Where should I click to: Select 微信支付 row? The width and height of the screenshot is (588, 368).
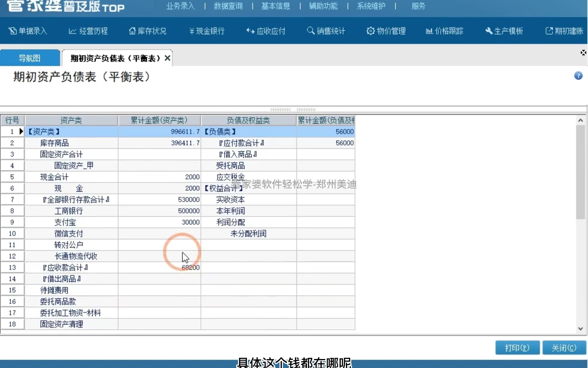pos(71,233)
